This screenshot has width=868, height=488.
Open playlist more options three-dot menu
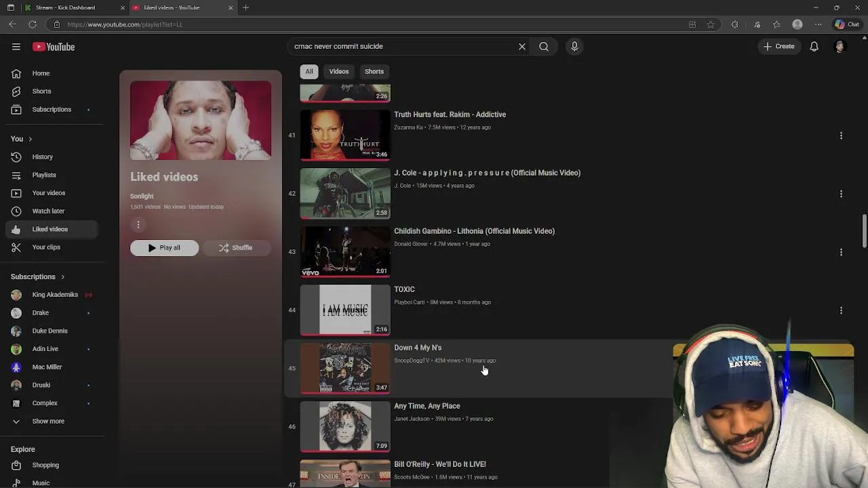coord(138,225)
